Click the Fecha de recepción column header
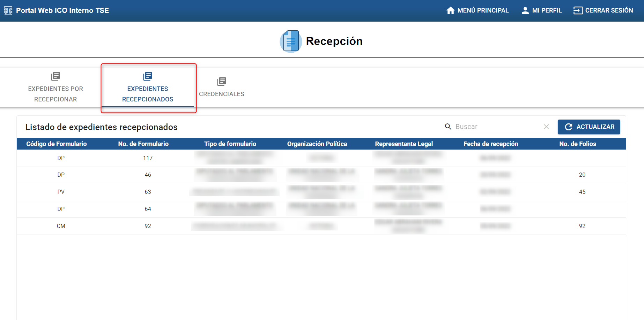The width and height of the screenshot is (644, 320). [491, 144]
